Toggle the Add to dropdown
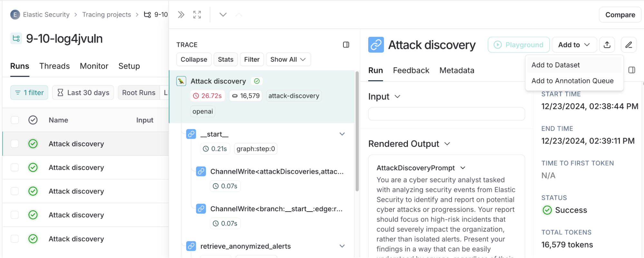The height and width of the screenshot is (258, 644). 574,45
